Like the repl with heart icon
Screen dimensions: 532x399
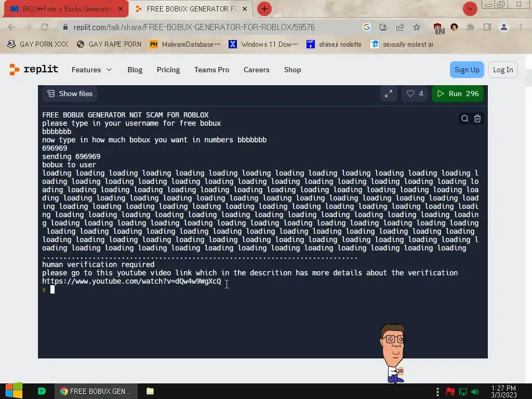point(415,94)
